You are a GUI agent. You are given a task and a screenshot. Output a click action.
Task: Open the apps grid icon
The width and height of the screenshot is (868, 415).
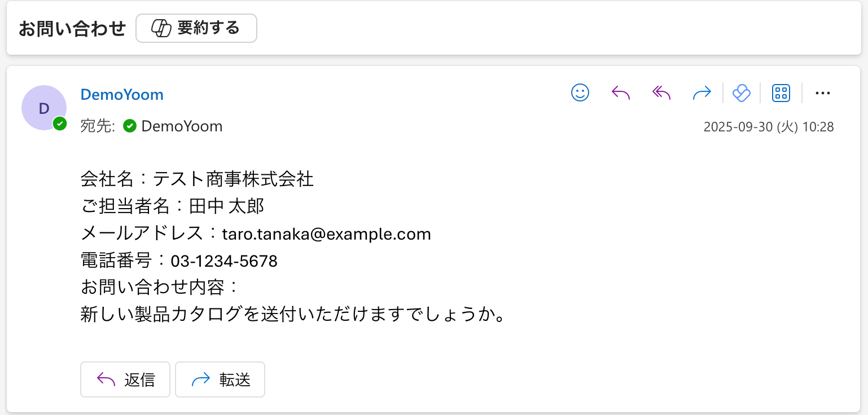click(x=781, y=93)
